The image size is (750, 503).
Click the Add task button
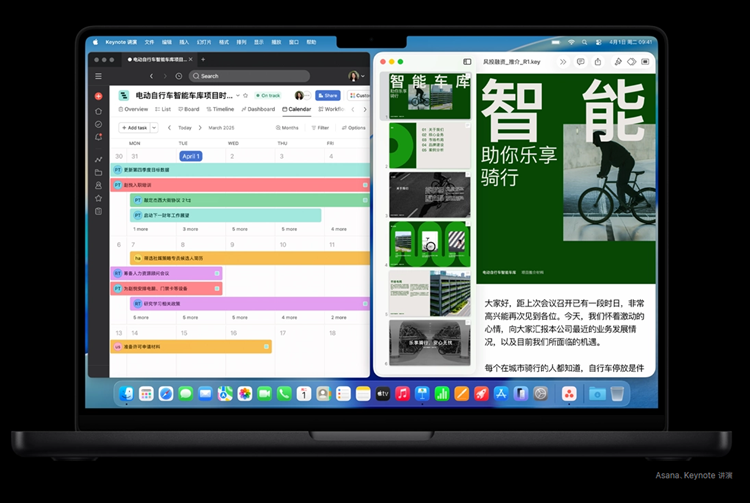tap(134, 128)
